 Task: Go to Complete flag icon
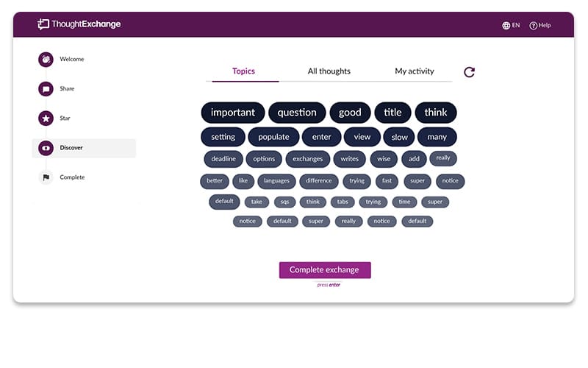46,177
